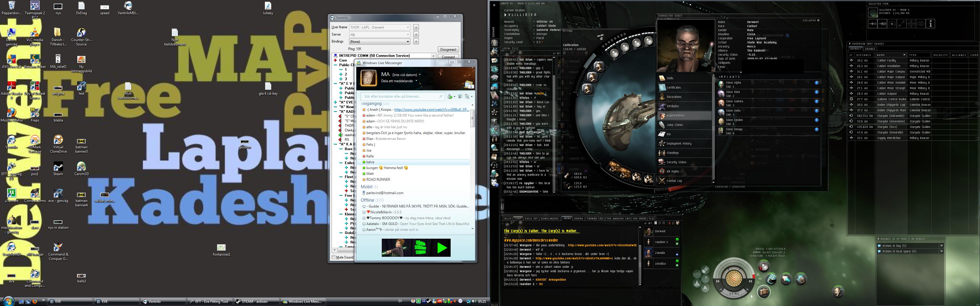This screenshot has width=980, height=306.
Task: Open the Start menu orb
Action: [x=8, y=301]
